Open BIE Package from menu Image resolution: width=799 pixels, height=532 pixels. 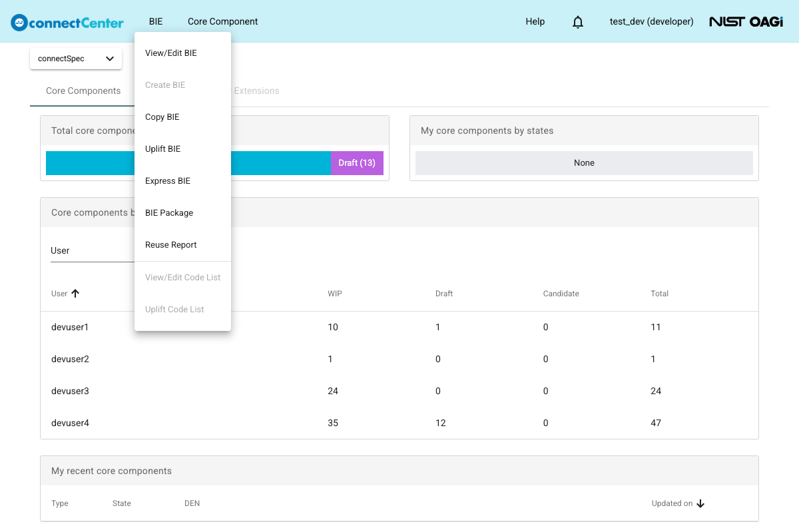coord(182,213)
